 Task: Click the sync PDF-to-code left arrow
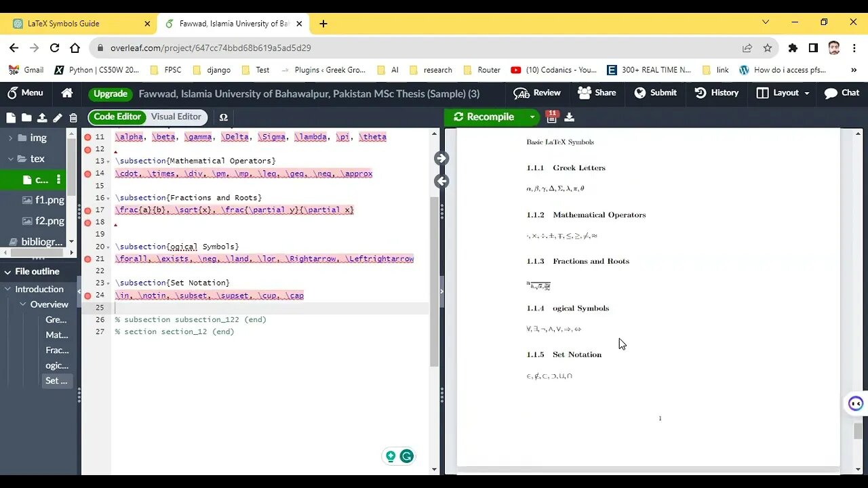pos(441,181)
